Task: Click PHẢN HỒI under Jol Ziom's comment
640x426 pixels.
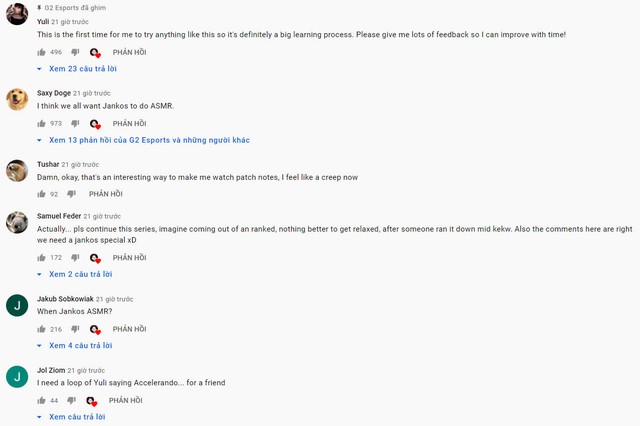Action: click(x=125, y=401)
